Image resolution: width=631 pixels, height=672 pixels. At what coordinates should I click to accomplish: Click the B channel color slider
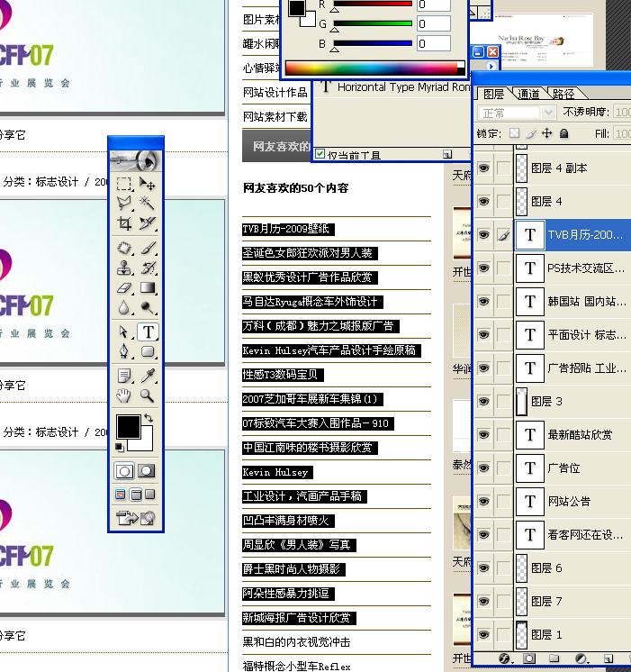373,43
